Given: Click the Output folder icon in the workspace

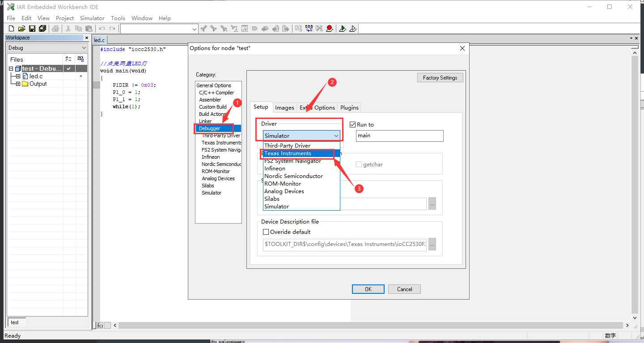Looking at the screenshot, I should pyautogui.click(x=25, y=84).
